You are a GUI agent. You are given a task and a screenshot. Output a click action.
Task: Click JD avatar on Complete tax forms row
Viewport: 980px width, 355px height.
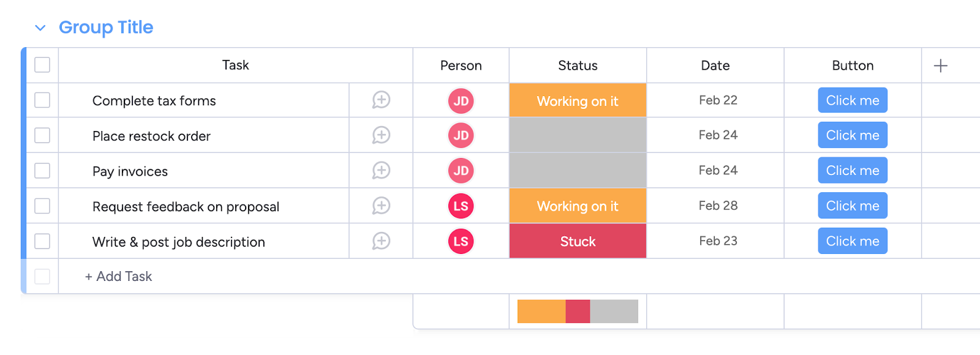tap(461, 101)
